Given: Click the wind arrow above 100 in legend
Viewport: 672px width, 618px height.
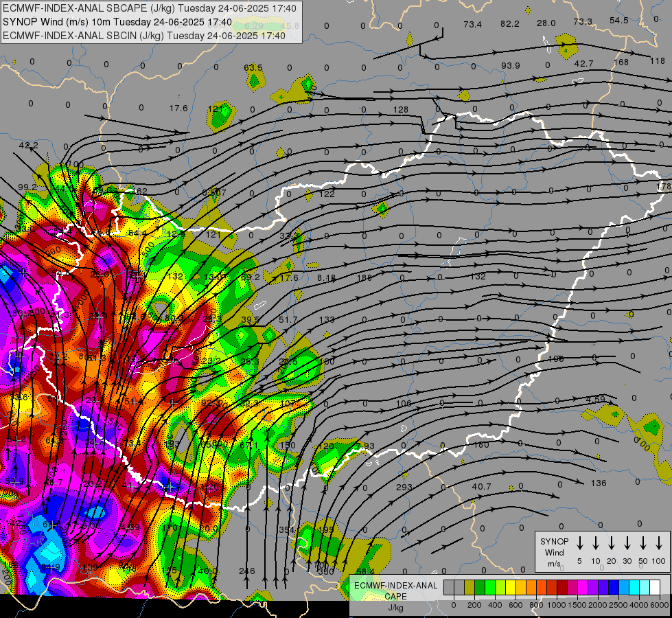Looking at the screenshot, I should pos(659,543).
